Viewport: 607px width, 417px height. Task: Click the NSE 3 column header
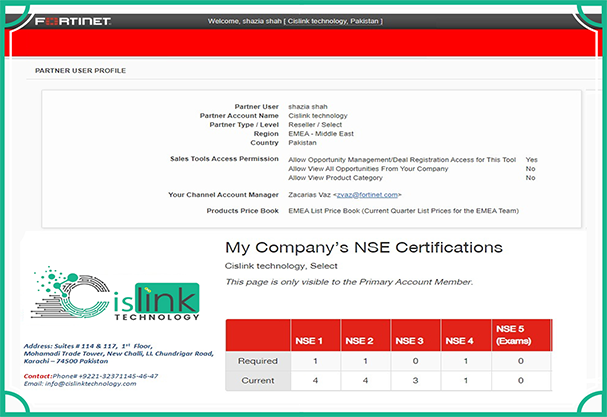pos(416,335)
